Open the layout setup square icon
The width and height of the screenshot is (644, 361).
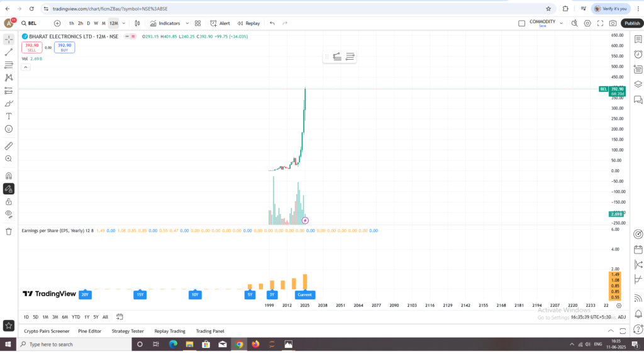pos(521,23)
